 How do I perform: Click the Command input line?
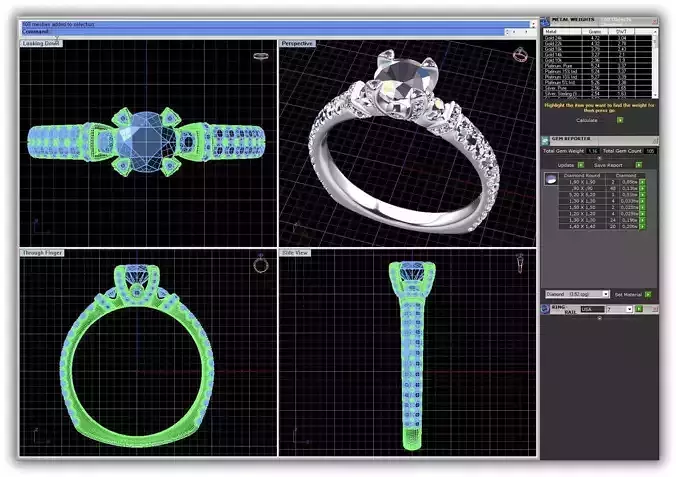(x=263, y=32)
